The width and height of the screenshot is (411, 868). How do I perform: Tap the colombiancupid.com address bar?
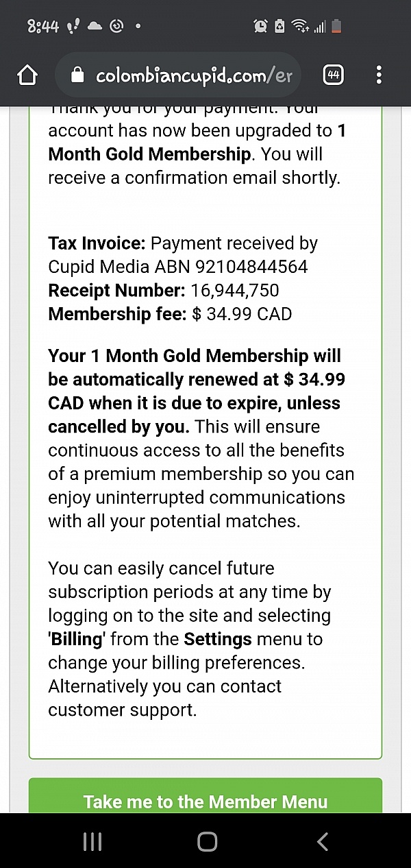click(x=194, y=75)
